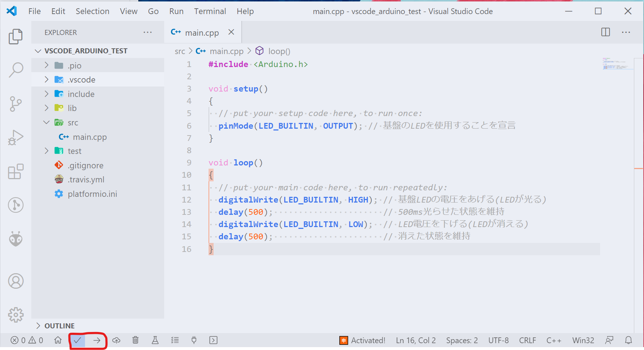The height and width of the screenshot is (350, 644).
Task: Open the platformio.ini file
Action: pyautogui.click(x=98, y=194)
